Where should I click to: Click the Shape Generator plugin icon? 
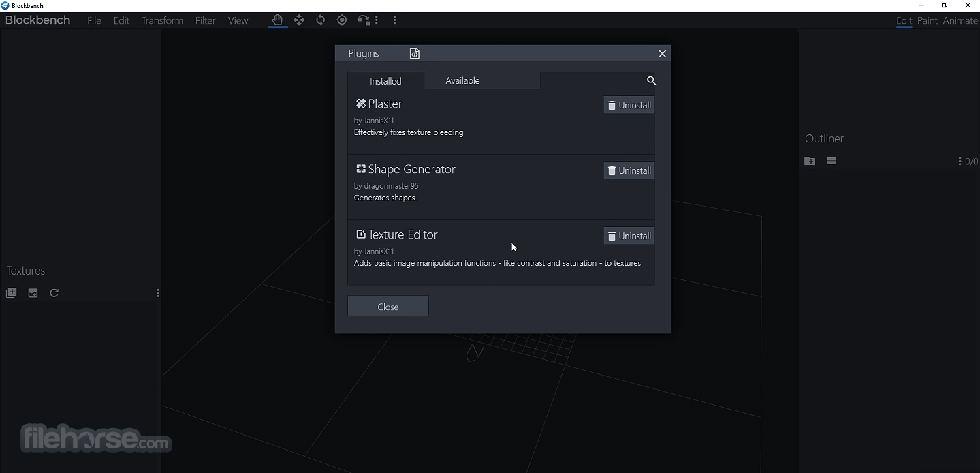[x=361, y=169]
